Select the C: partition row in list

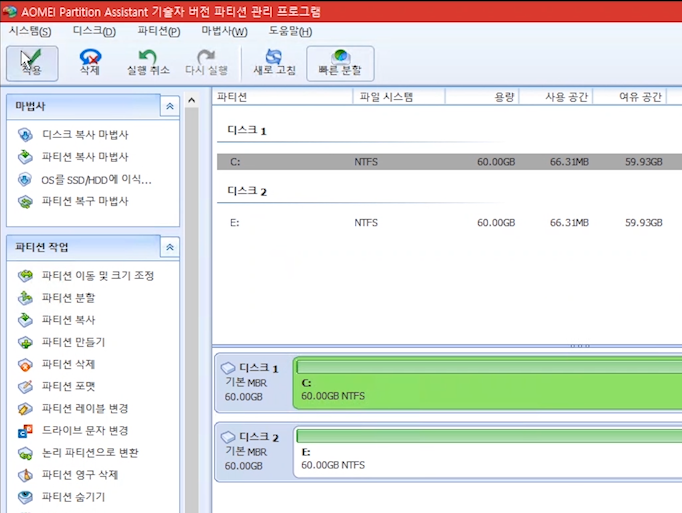(449, 162)
